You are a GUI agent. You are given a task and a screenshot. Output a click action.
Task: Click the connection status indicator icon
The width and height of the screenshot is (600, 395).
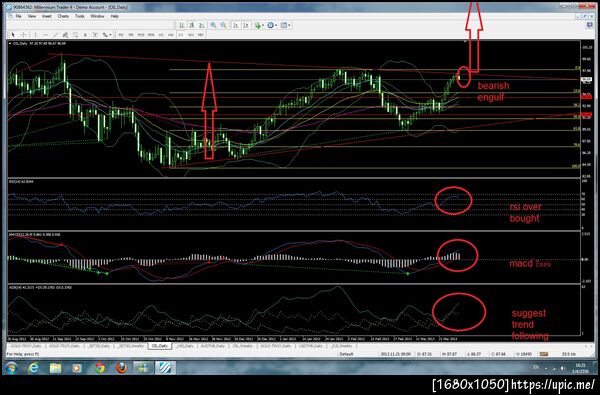click(543, 354)
